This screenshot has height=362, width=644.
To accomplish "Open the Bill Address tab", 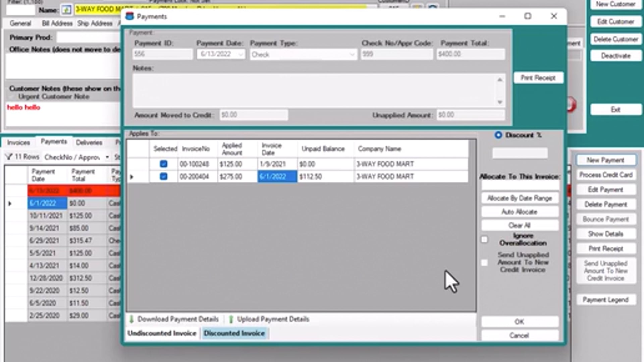I will [x=57, y=23].
